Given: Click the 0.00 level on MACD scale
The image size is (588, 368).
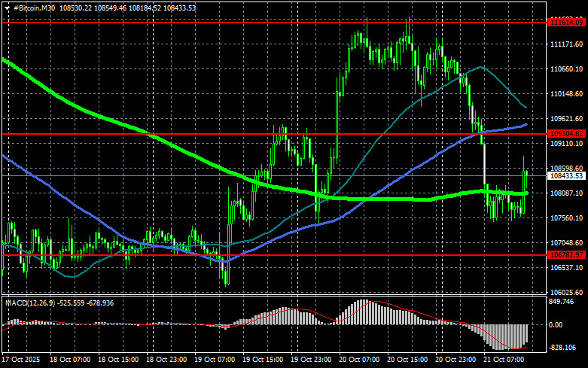Looking at the screenshot, I should click(x=558, y=325).
